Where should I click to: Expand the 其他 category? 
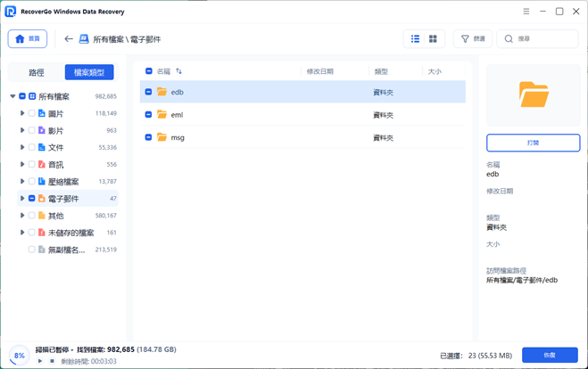pyautogui.click(x=22, y=216)
